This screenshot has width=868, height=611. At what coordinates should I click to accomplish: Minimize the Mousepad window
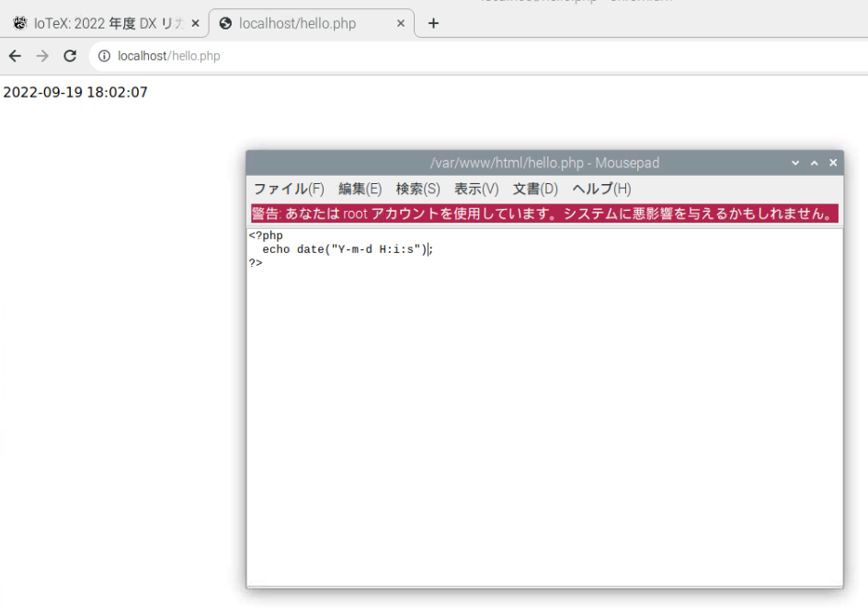[795, 163]
